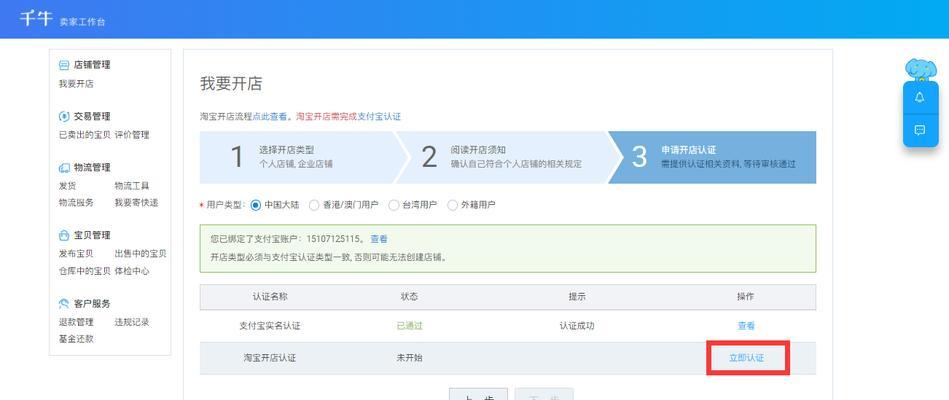Select 外籍用户 radio option
This screenshot has width=949, height=400.
pos(452,205)
